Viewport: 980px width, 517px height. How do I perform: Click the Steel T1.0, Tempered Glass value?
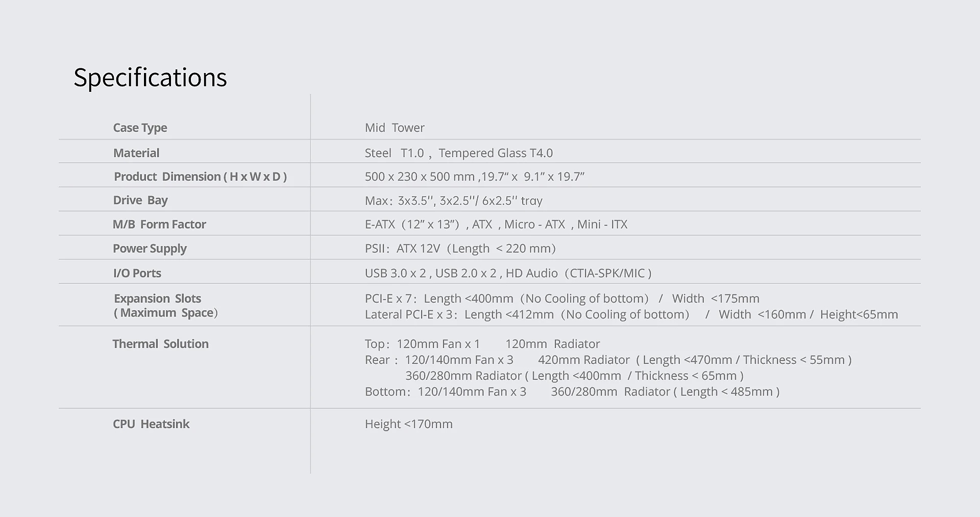[458, 153]
